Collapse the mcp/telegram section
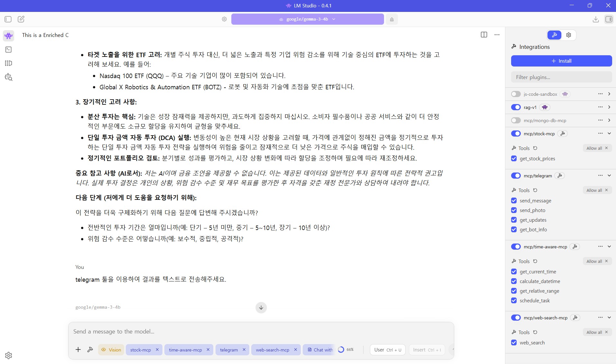The width and height of the screenshot is (616, 364). coord(609,175)
